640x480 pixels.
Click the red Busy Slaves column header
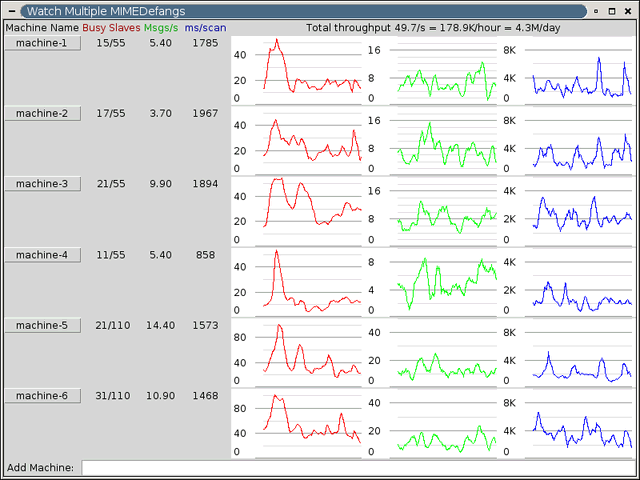click(x=111, y=28)
